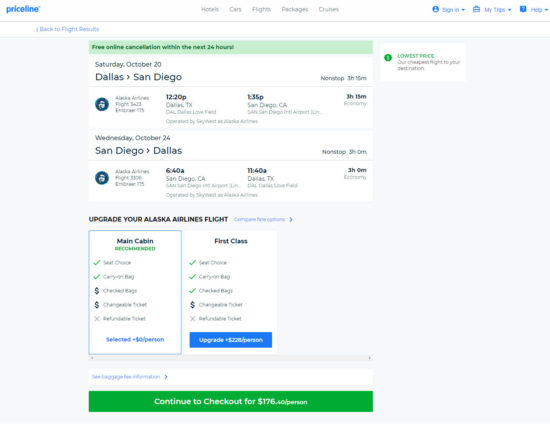The image size is (550, 424).
Task: Click First Class Seat Choice checkmark
Action: tap(192, 263)
